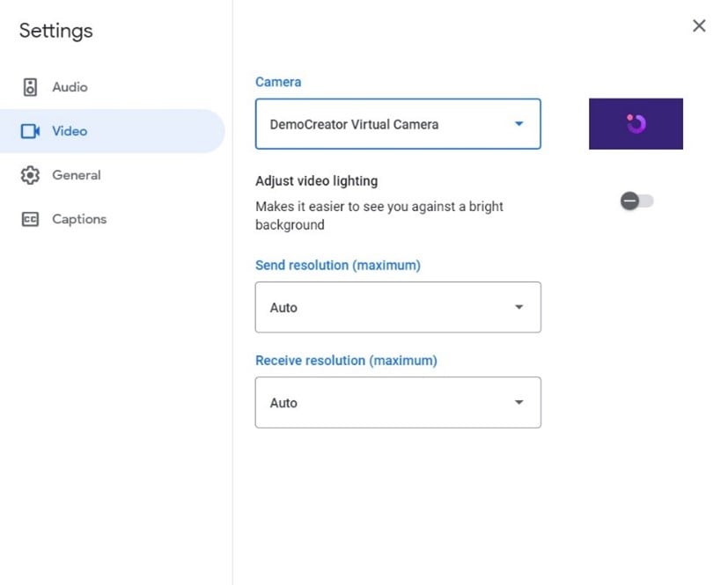The height and width of the screenshot is (585, 728).
Task: Click the gear icon beside General
Action: pyautogui.click(x=31, y=175)
